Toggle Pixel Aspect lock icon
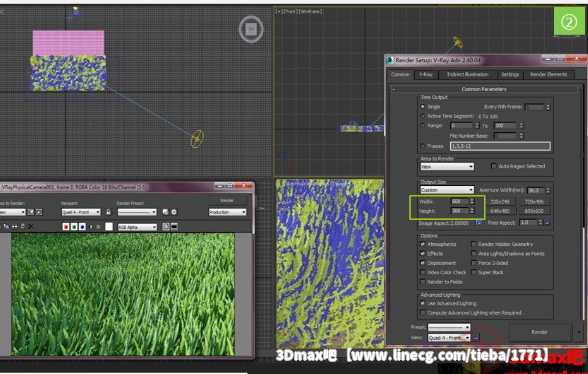This screenshot has width=588, height=374. (x=547, y=222)
